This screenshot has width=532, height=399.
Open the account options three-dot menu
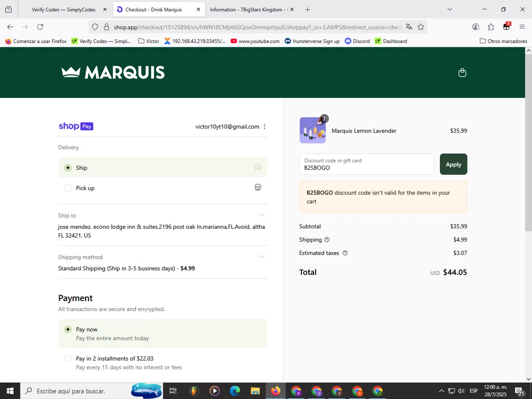pyautogui.click(x=265, y=127)
